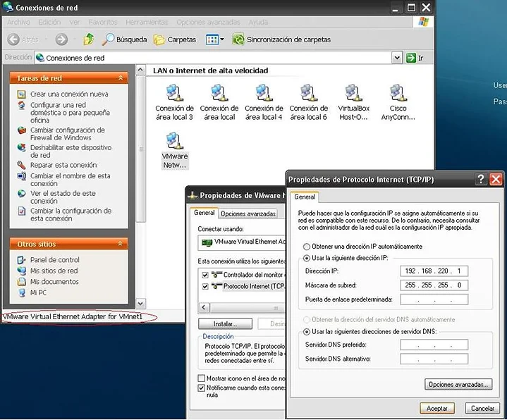Toggle Protocolo Internet (TCP/IP) checkbox

205,287
